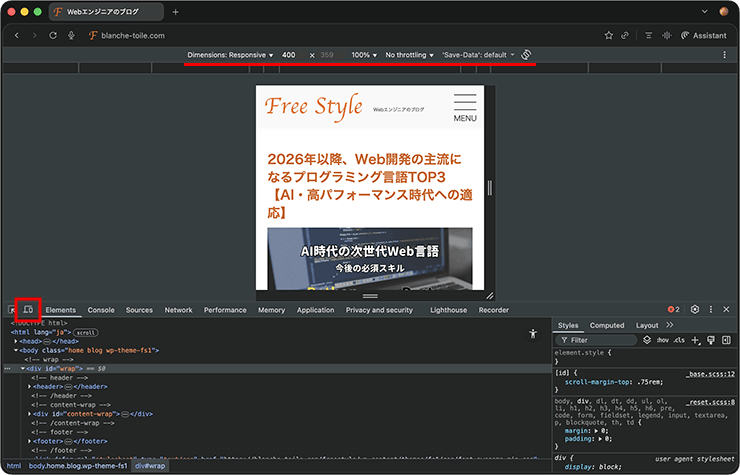Click the scroll badge on html node

86,332
